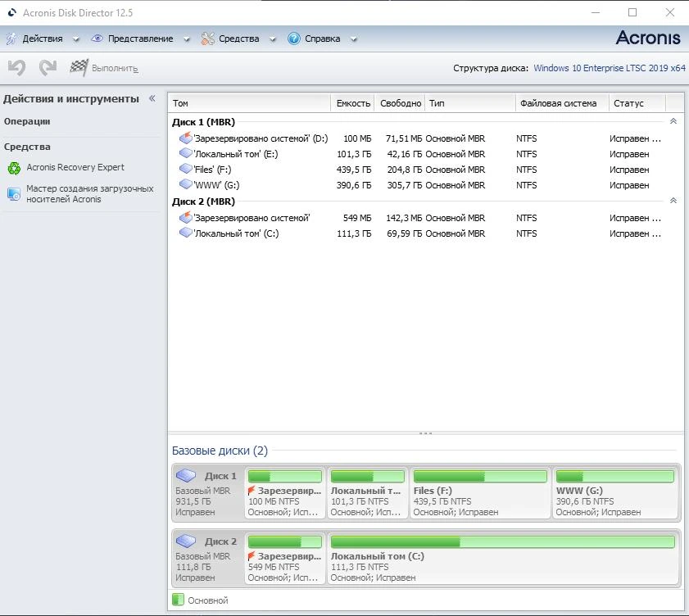Open the Действия menu
This screenshot has height=616, width=689.
[43, 38]
